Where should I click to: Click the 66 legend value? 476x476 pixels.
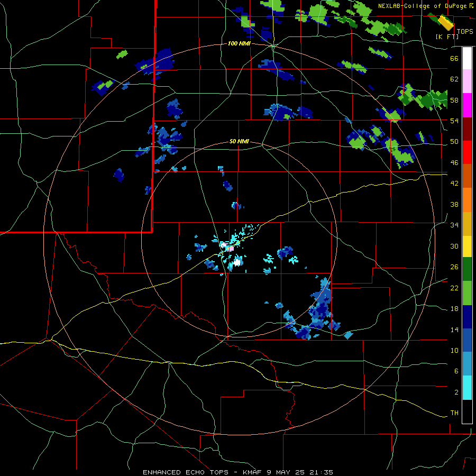(x=454, y=58)
